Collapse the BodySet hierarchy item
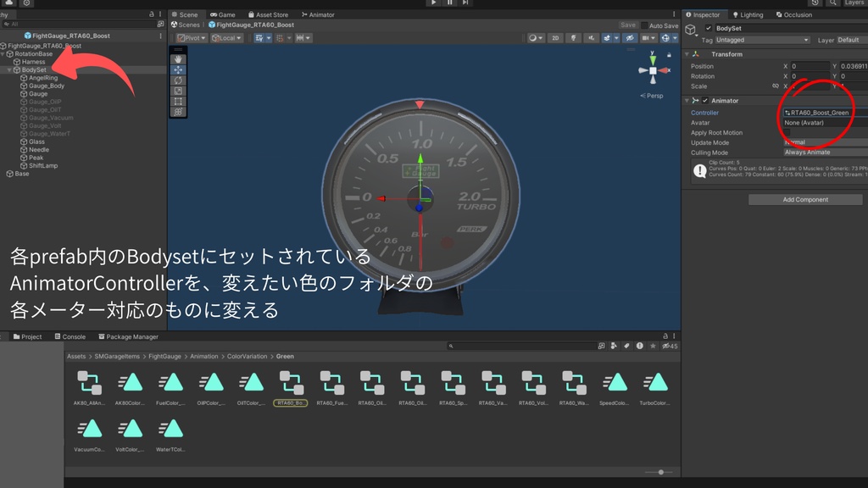Viewport: 868px width, 488px height. click(11, 69)
